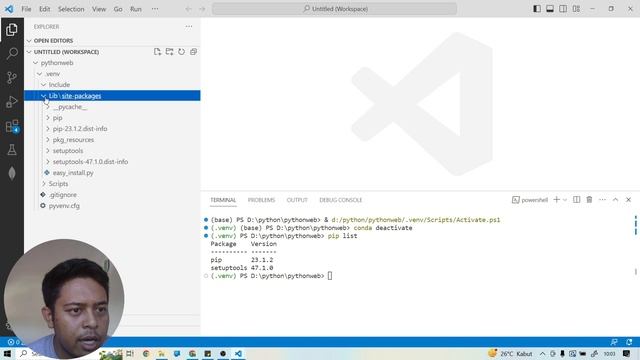Open Windows Start menu
This screenshot has height=360, width=640.
tap(7, 353)
